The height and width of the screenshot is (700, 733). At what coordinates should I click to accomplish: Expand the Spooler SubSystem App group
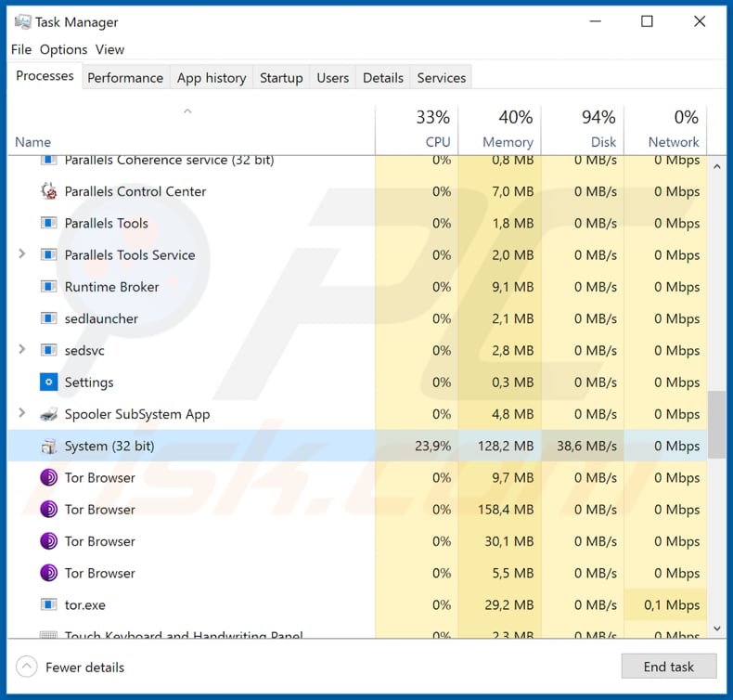point(21,413)
